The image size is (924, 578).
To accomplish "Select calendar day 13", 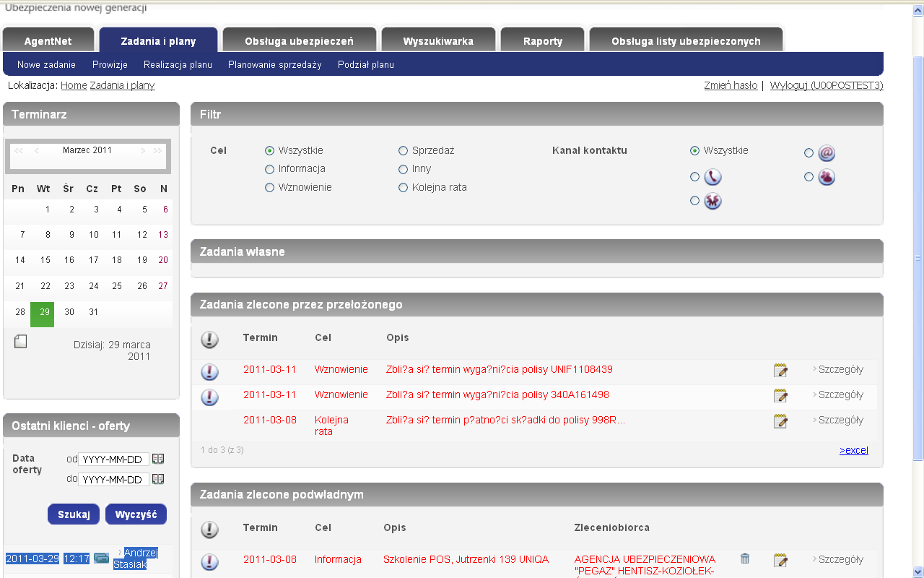I will tap(163, 235).
